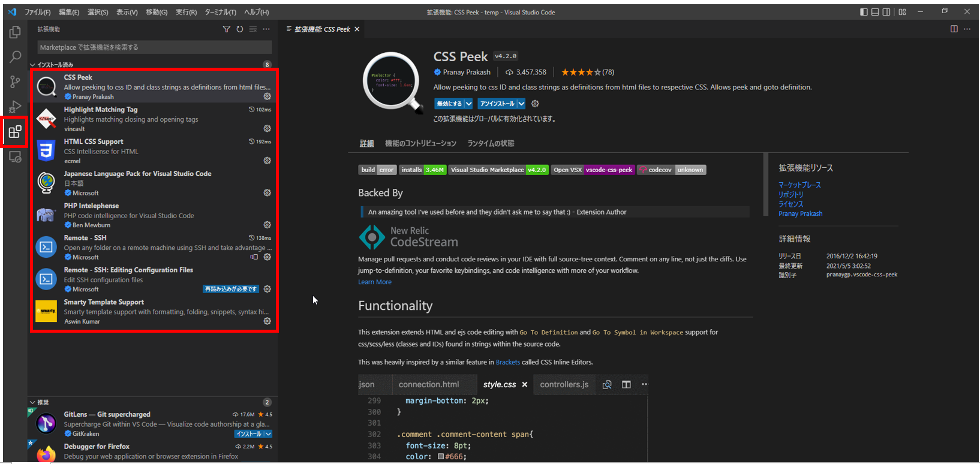
Task: Open the Help (ヘルプ) menu
Action: (256, 12)
